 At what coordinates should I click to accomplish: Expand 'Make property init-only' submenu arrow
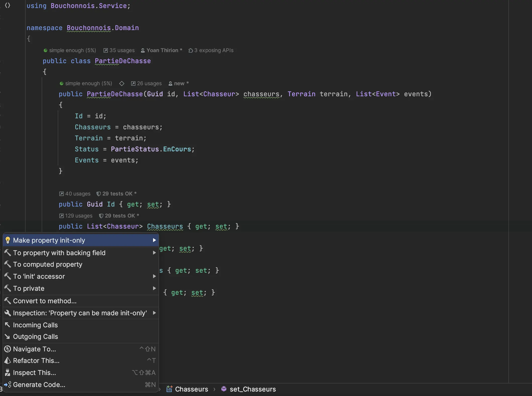pos(154,240)
